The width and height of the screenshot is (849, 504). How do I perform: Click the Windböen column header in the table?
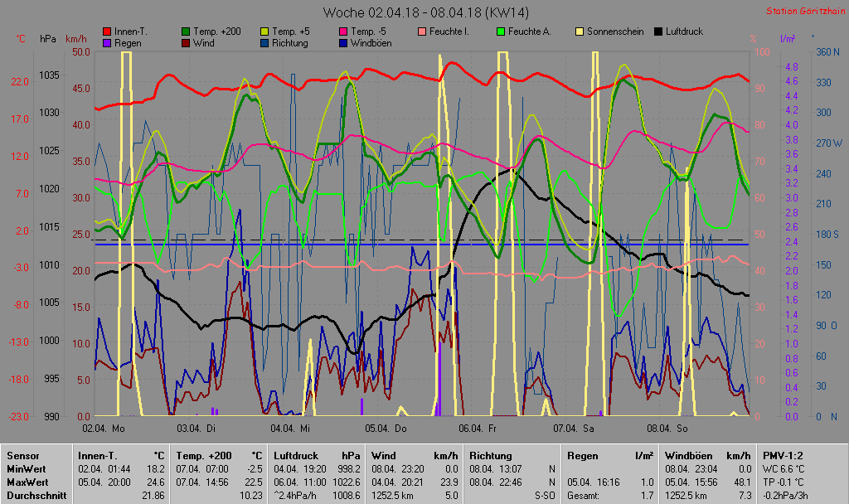[x=689, y=455]
